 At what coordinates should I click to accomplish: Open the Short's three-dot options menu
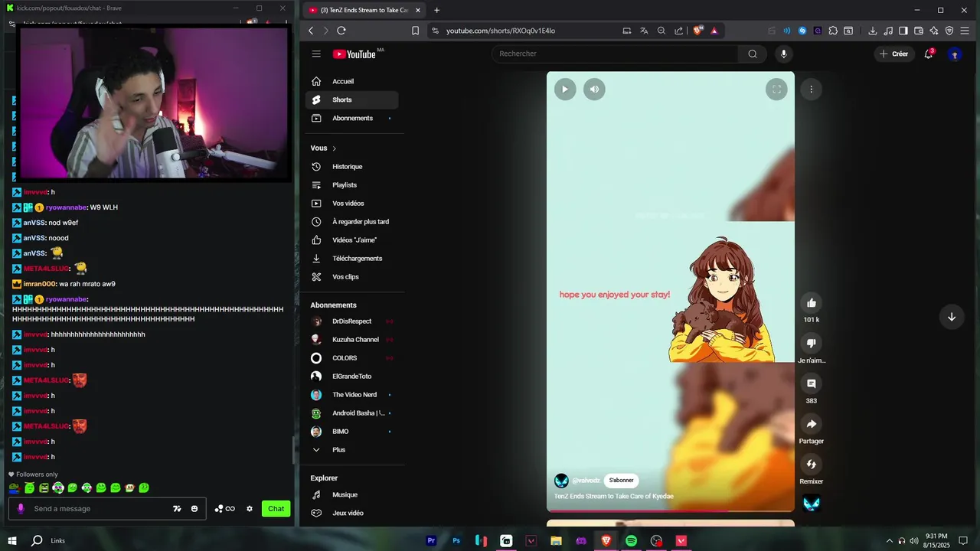(x=812, y=90)
